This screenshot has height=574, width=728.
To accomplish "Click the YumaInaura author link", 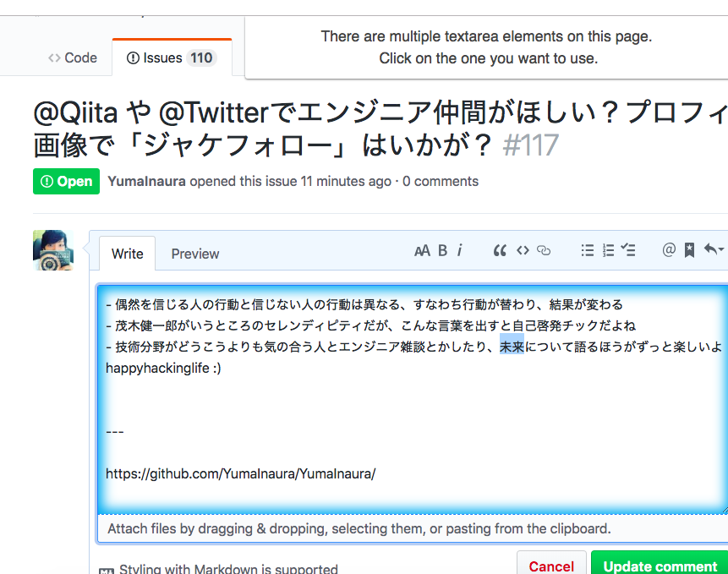I will 147,181.
